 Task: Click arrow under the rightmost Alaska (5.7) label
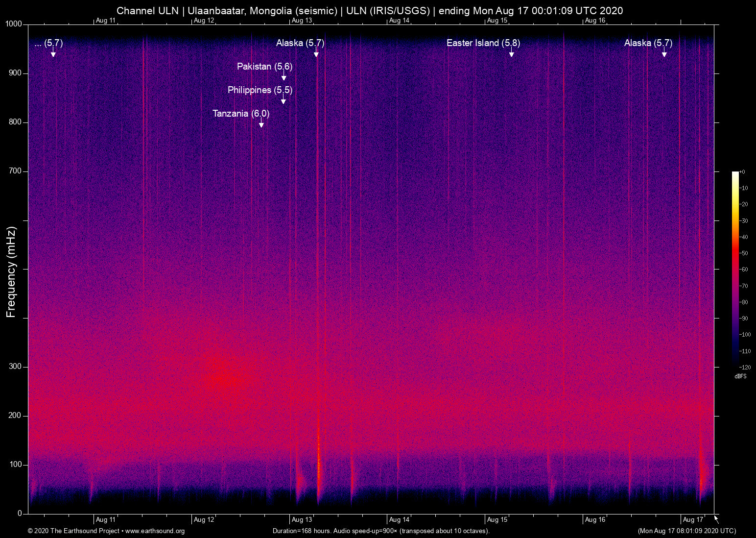(x=664, y=53)
